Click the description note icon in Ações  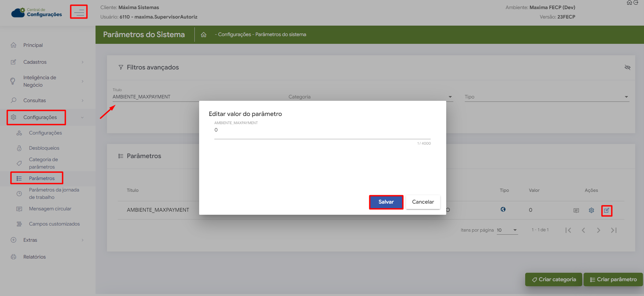576,210
